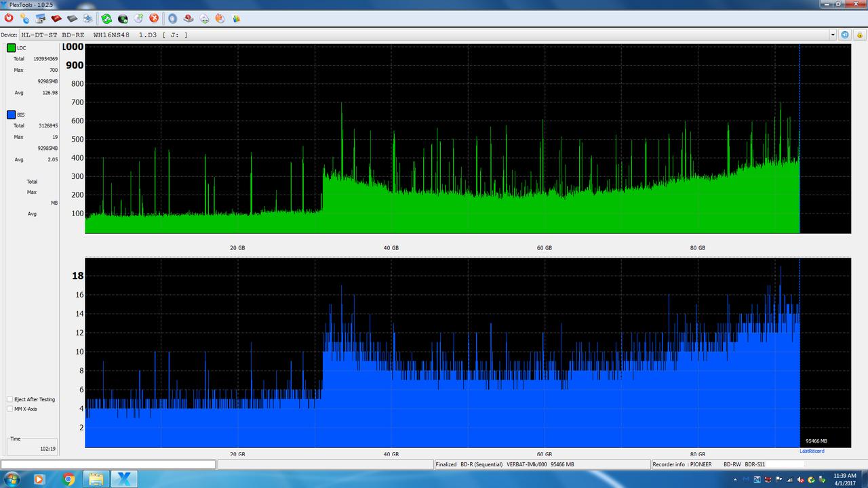Click the 95466 MB marker label in the BIS graph
This screenshot has width=868, height=488.
[816, 441]
